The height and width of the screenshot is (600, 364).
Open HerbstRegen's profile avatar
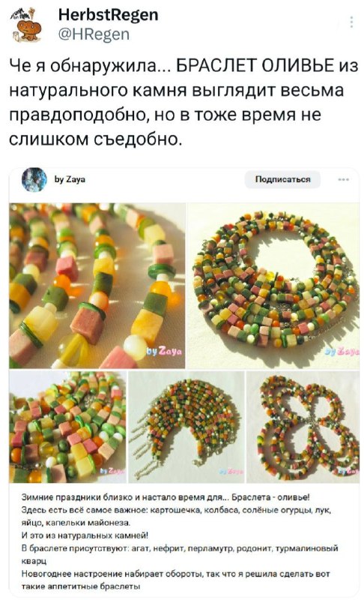27,25
